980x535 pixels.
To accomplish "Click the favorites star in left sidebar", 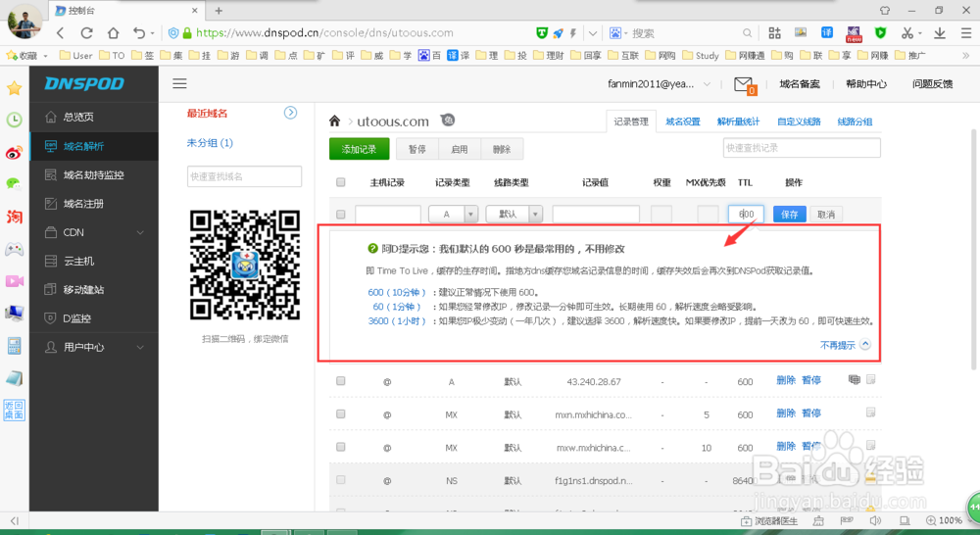I will click(x=14, y=88).
